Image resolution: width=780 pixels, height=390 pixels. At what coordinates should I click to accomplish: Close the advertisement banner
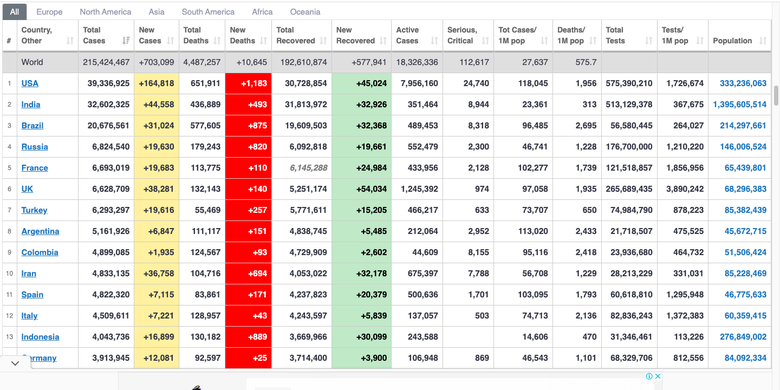pyautogui.click(x=658, y=376)
